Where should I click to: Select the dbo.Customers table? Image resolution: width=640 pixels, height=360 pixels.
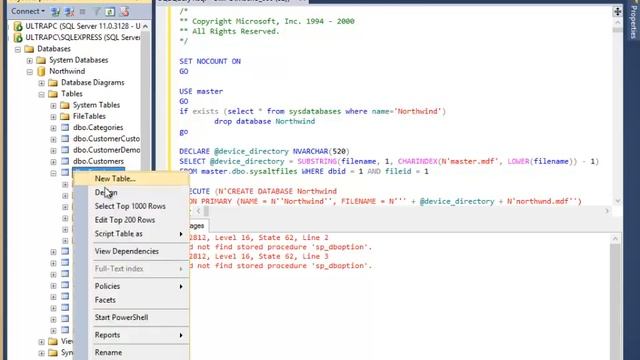98,161
